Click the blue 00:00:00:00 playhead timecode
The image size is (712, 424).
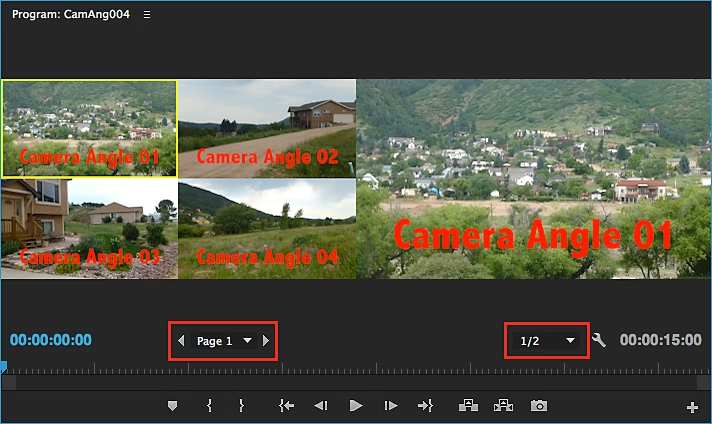(x=52, y=340)
